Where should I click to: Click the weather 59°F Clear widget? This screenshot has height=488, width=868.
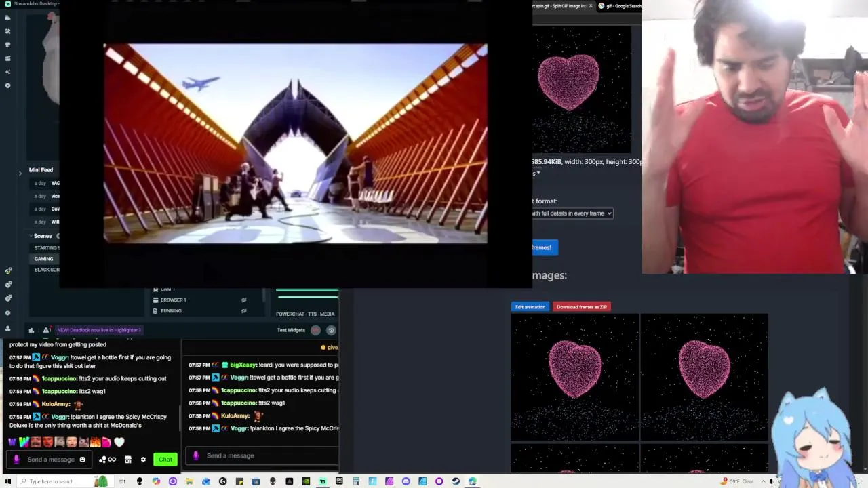[x=738, y=481]
